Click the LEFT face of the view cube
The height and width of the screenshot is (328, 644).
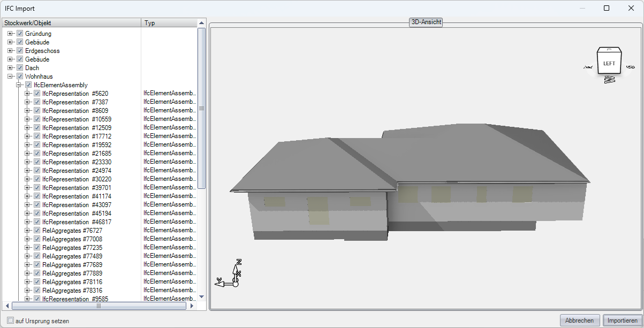(609, 63)
